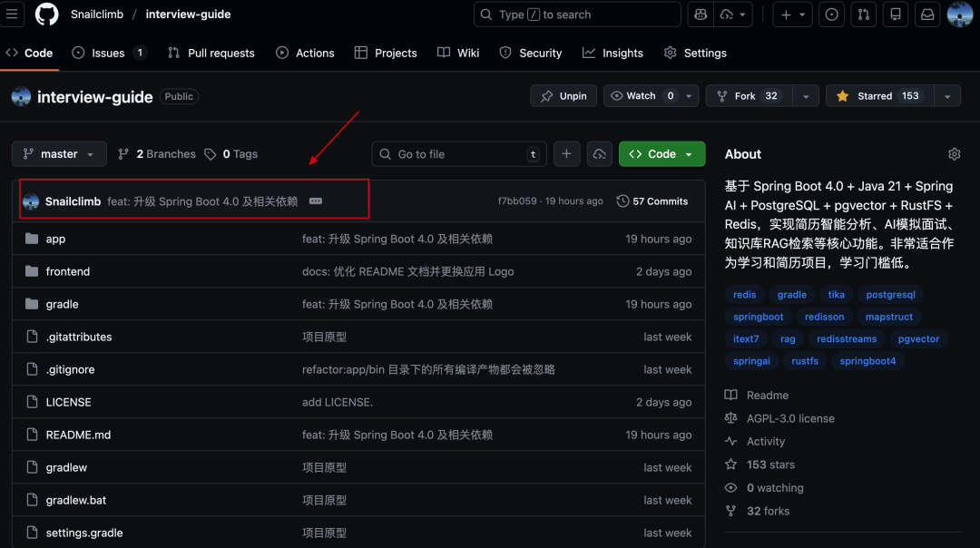Open the hamburger navigation menu
Image resolution: width=980 pixels, height=548 pixels.
click(12, 14)
